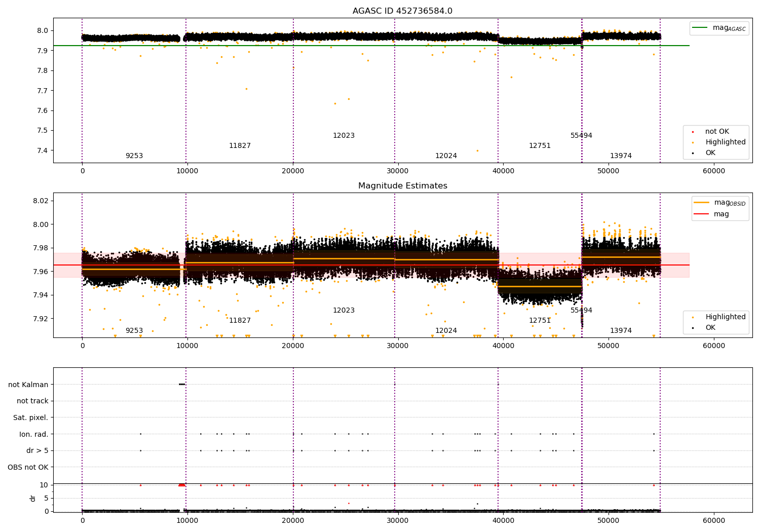Click the 'not track' row label
Image resolution: width=760 pixels, height=532 pixels.
tap(32, 401)
